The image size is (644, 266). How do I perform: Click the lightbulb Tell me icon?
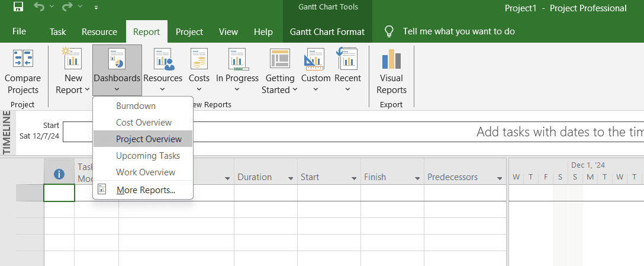(388, 31)
